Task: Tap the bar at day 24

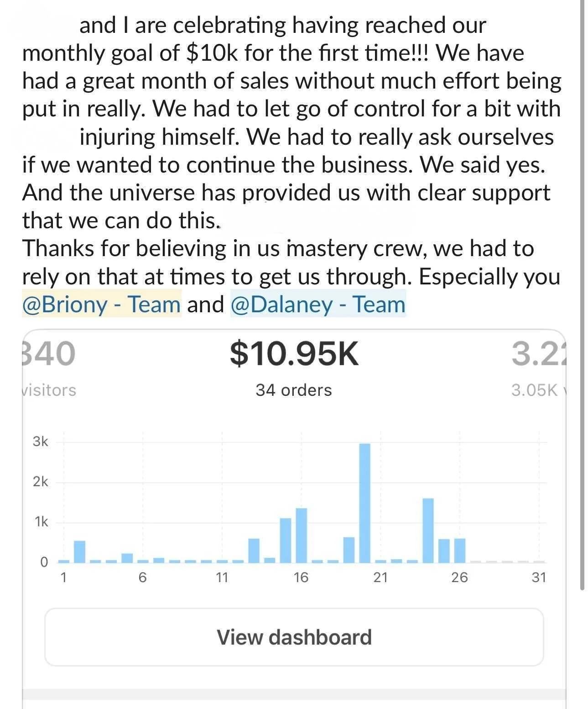Action: (x=428, y=530)
